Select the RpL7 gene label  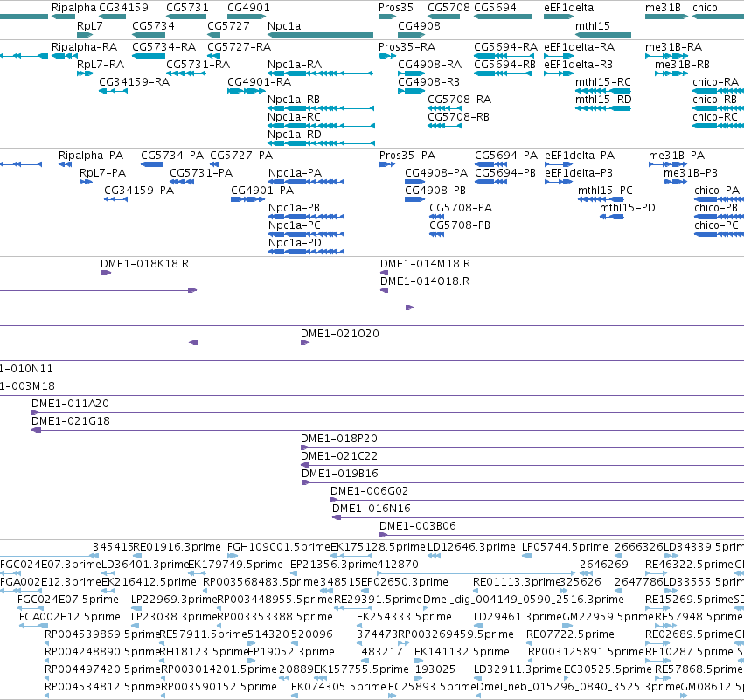click(x=89, y=25)
